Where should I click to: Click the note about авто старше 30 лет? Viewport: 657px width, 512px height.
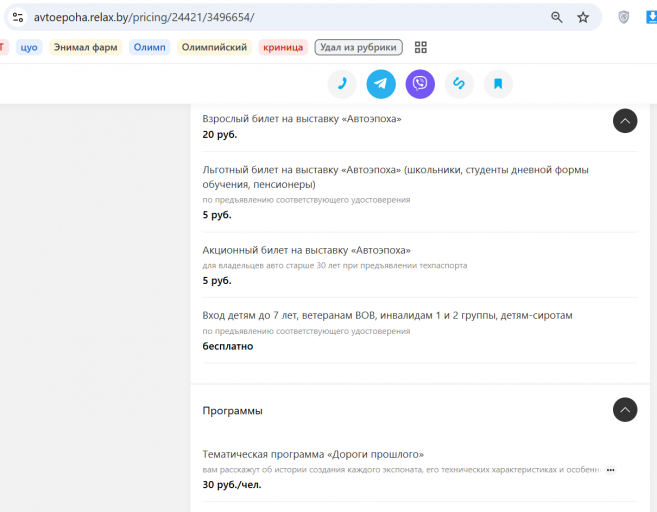(x=334, y=266)
